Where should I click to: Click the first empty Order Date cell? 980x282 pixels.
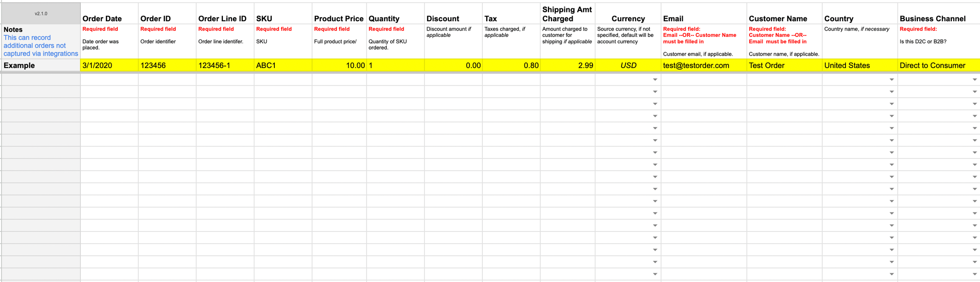tap(109, 80)
